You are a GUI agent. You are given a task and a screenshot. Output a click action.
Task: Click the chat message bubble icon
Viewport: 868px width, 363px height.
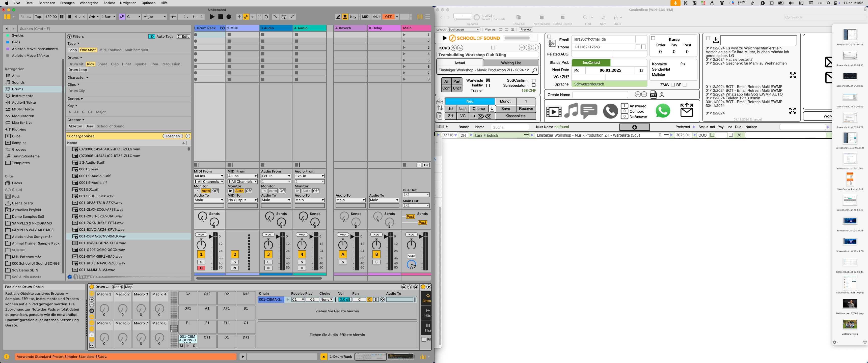point(589,111)
